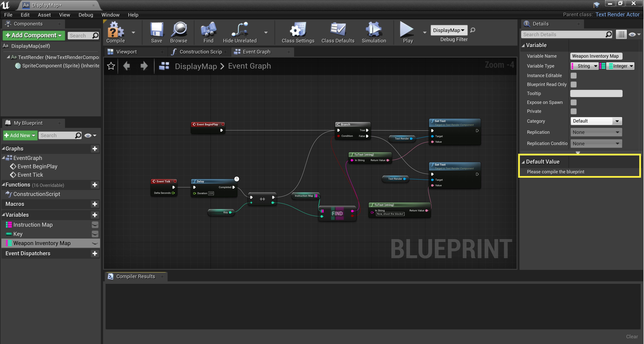Switch to the Viewport tab
Screen dimensions: 644x344
(x=126, y=52)
